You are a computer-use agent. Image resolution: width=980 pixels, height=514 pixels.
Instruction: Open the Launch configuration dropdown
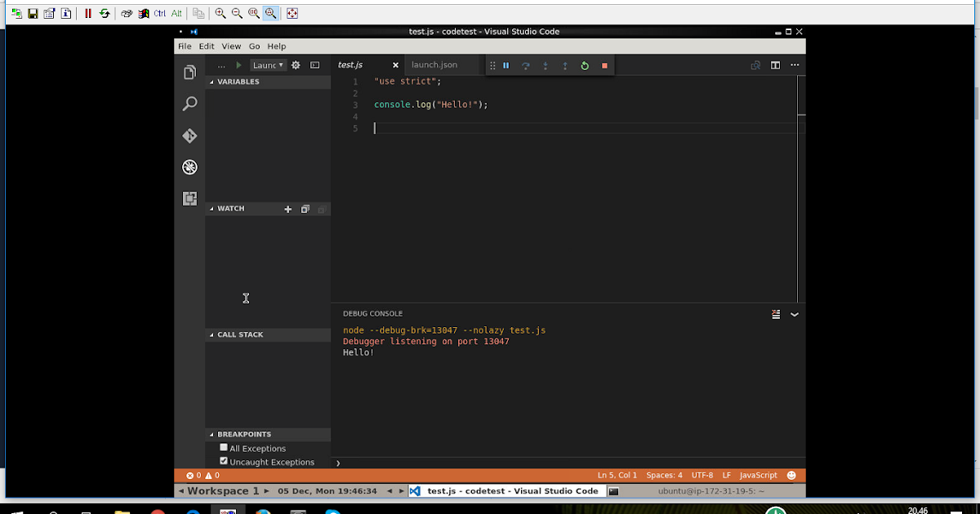pos(268,65)
